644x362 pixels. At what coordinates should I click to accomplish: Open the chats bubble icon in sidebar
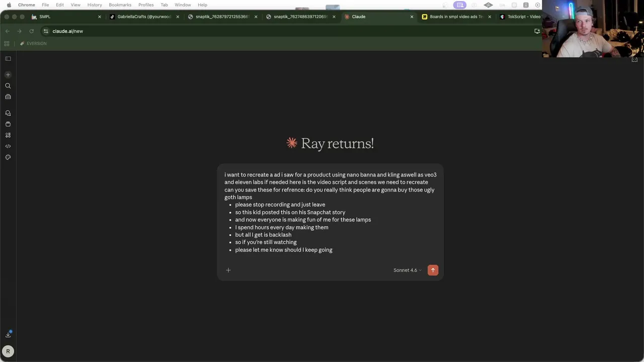pyautogui.click(x=8, y=113)
